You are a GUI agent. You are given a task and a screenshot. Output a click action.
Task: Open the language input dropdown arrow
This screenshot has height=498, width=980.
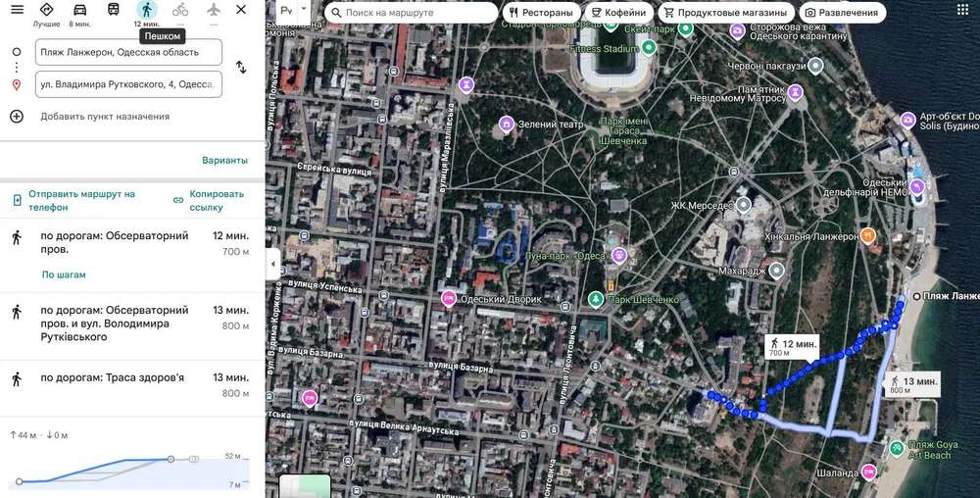tap(303, 10)
